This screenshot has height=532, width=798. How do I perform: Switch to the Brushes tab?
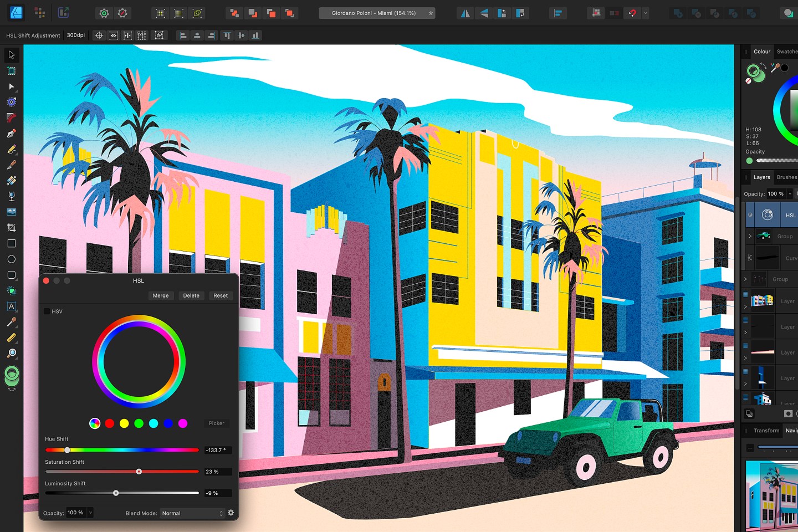786,177
